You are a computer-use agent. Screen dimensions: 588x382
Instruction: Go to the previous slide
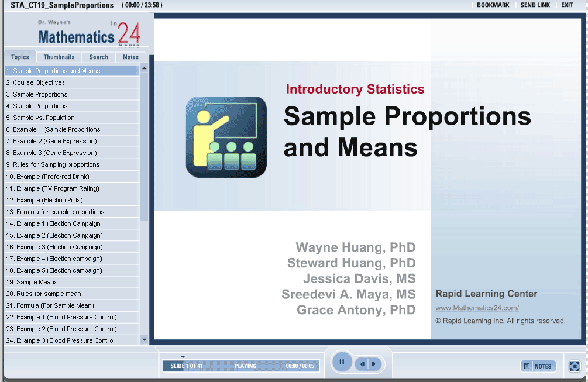coord(363,364)
